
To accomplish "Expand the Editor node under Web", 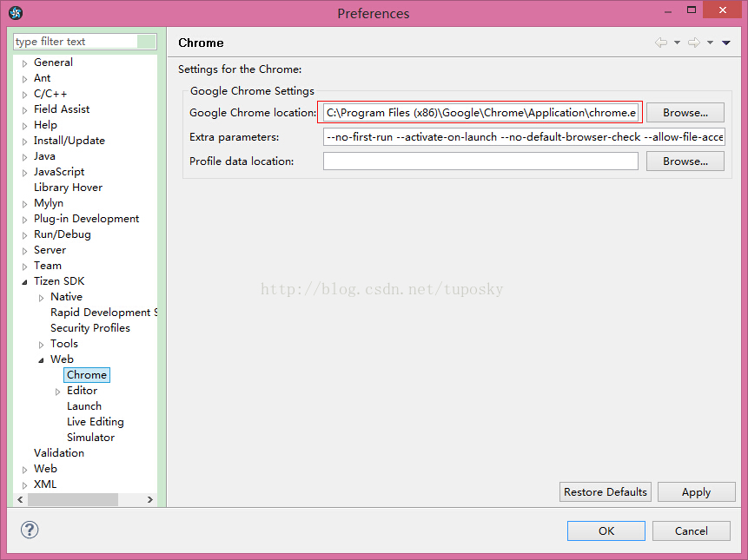I will tap(57, 392).
